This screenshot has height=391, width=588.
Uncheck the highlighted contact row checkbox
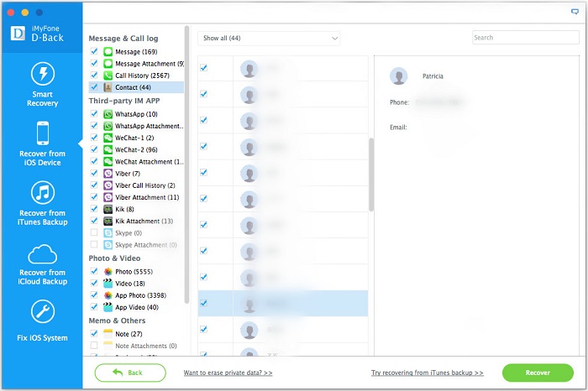203,303
